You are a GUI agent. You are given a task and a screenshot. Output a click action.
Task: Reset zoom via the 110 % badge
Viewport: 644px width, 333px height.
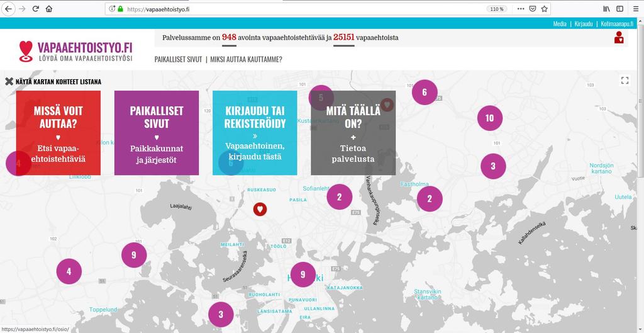[497, 9]
